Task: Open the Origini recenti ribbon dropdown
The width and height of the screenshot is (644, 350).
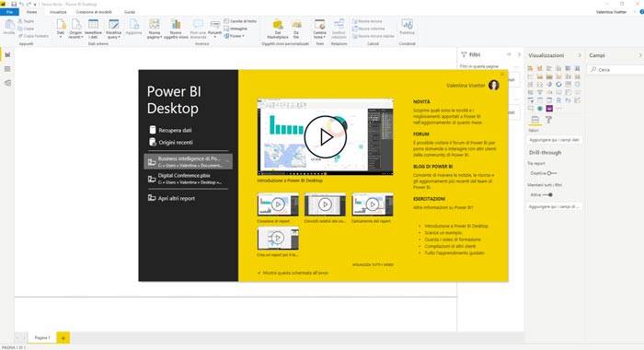Action: tap(75, 29)
